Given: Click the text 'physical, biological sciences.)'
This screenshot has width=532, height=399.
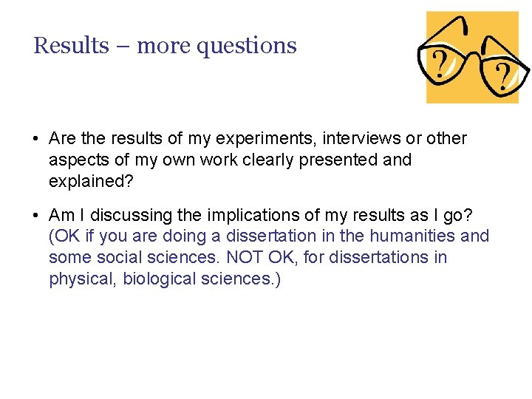Looking at the screenshot, I should click(165, 279).
